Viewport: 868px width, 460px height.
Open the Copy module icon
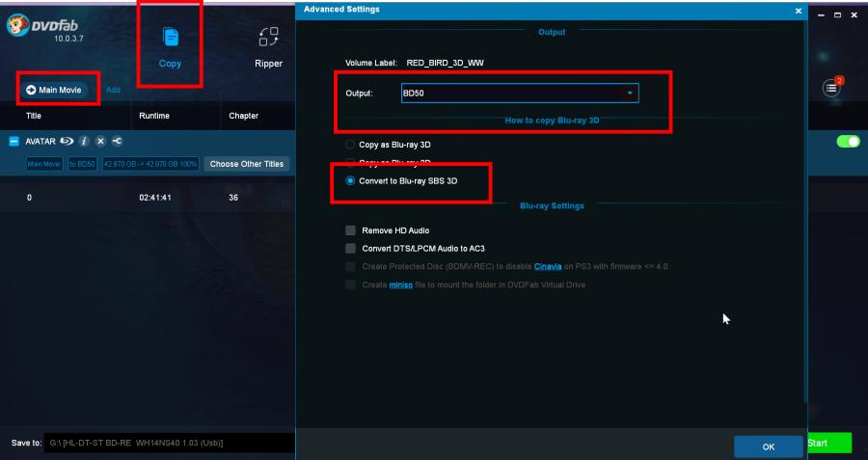coord(171,38)
